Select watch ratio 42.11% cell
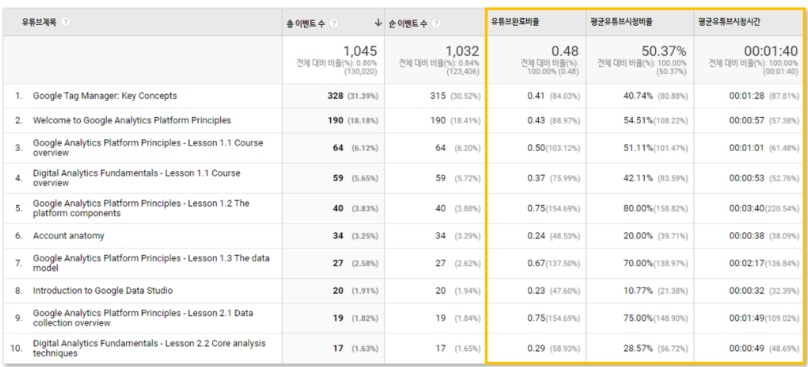Viewport: 808px width, 367px height. (x=638, y=178)
